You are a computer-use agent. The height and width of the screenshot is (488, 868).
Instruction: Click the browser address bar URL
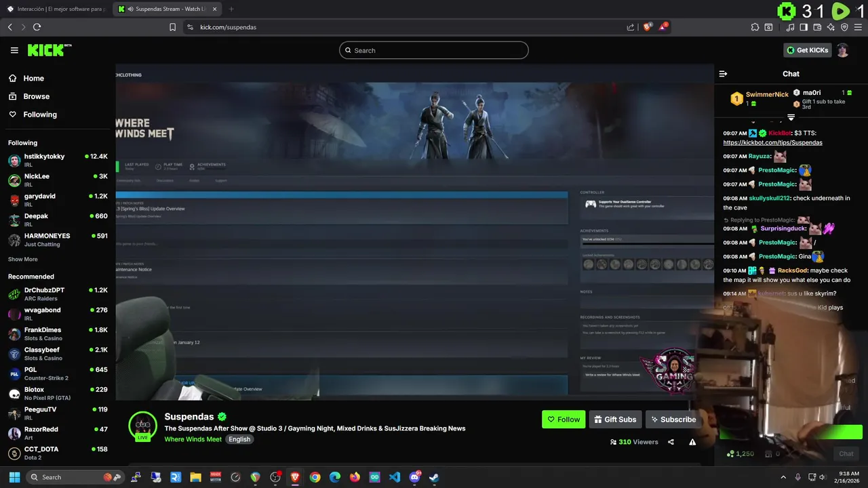(x=228, y=27)
